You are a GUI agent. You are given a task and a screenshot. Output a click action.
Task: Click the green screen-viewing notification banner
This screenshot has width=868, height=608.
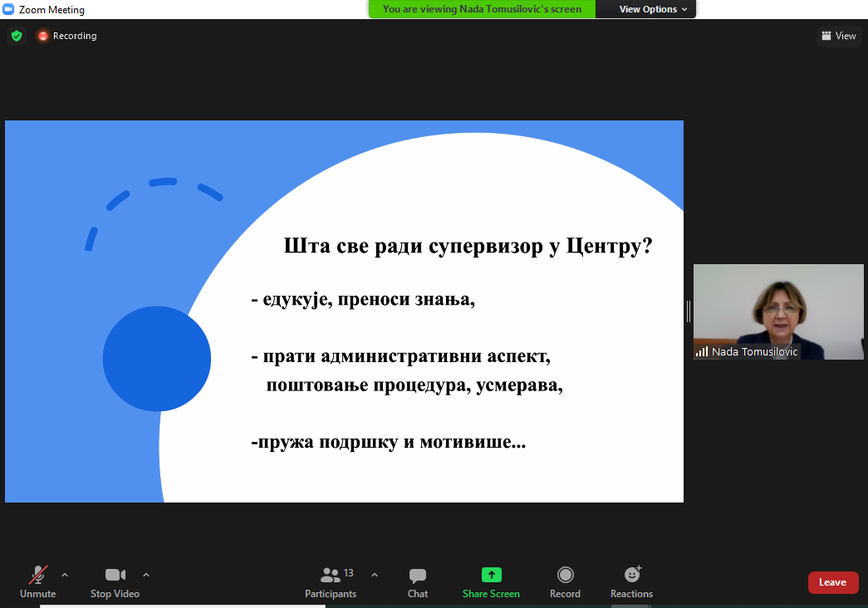click(x=482, y=9)
